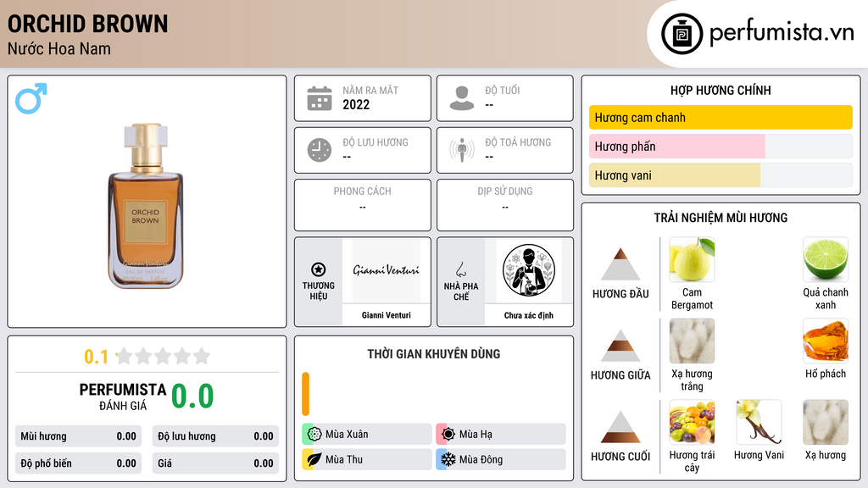Click the clock icon for Độ Lưu Hương
The width and height of the screenshot is (868, 488).
click(x=320, y=150)
